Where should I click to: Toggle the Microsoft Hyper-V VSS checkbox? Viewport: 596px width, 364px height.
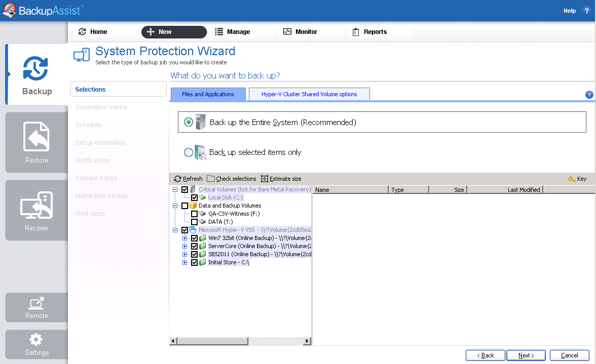coord(184,230)
